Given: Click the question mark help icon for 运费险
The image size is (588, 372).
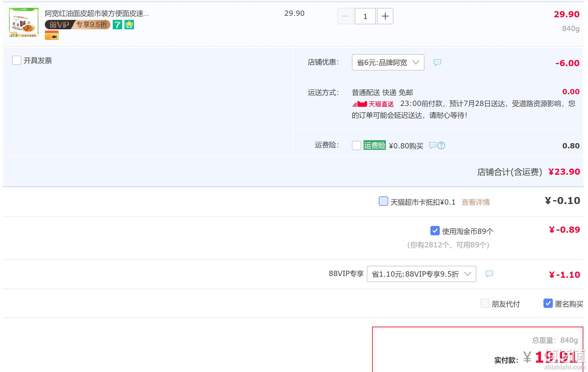Looking at the screenshot, I should click(441, 145).
